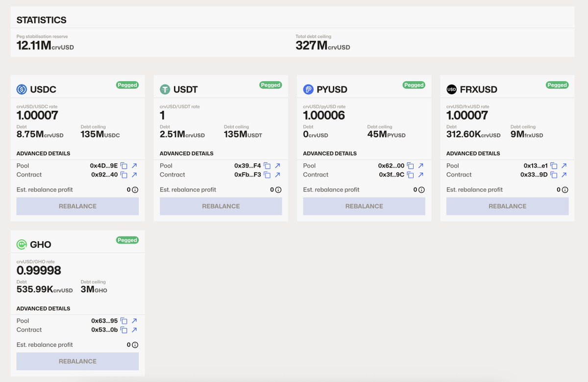Rebalance the GHO peg keeper
The height and width of the screenshot is (382, 588).
click(77, 361)
